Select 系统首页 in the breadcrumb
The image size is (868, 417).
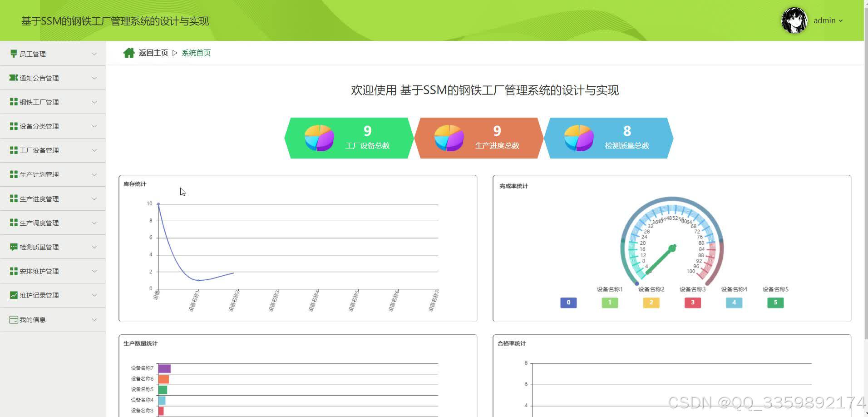click(196, 53)
